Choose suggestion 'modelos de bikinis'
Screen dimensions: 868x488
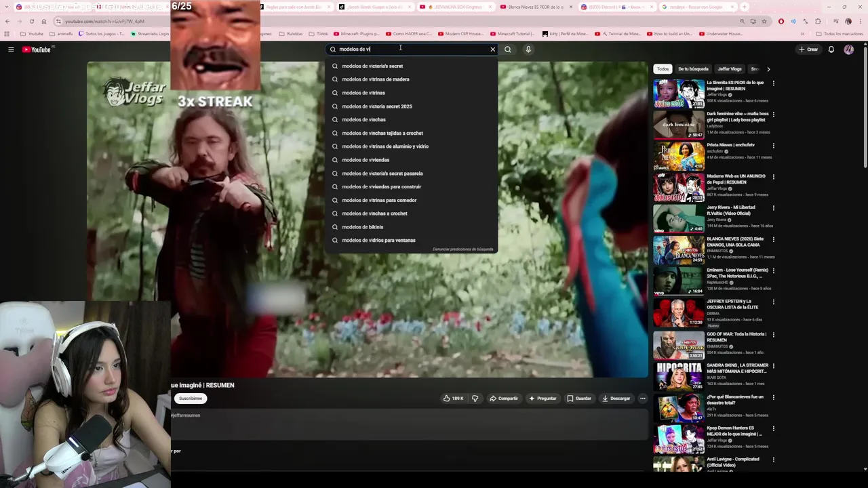(411, 227)
